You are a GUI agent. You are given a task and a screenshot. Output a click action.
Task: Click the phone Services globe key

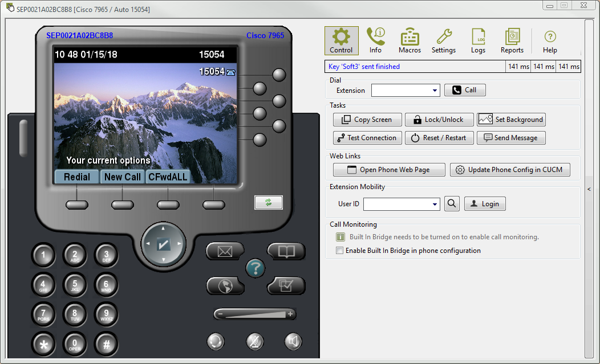225,285
